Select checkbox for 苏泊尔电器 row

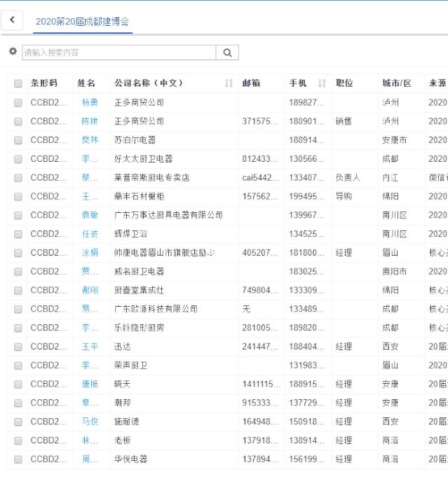pos(18,140)
